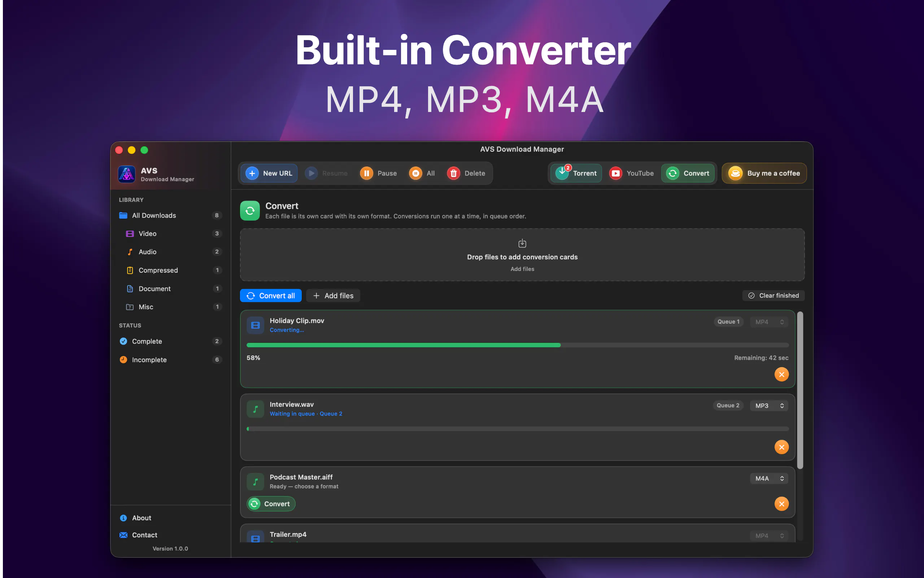Click the large green Convert header icon
Image resolution: width=924 pixels, height=578 pixels.
[250, 211]
